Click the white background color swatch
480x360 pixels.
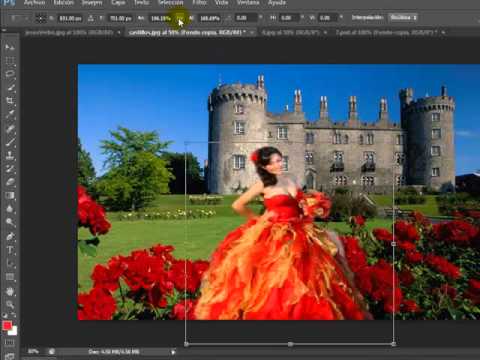click(13, 331)
